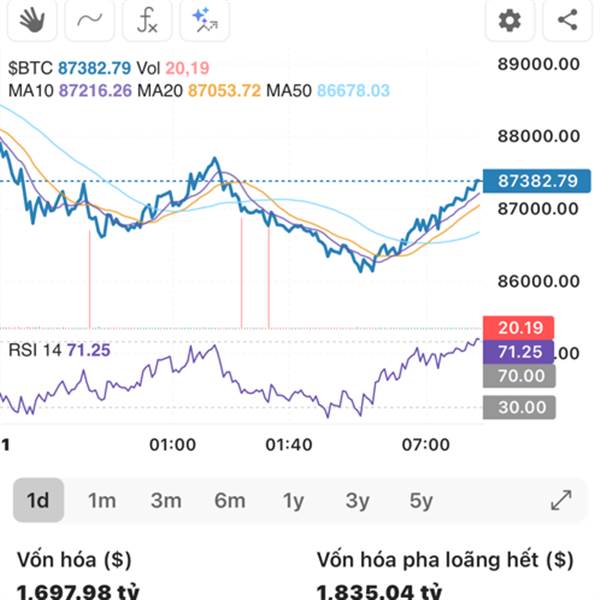Click the $BTC symbol label
600x600 pixels.
click(30, 69)
